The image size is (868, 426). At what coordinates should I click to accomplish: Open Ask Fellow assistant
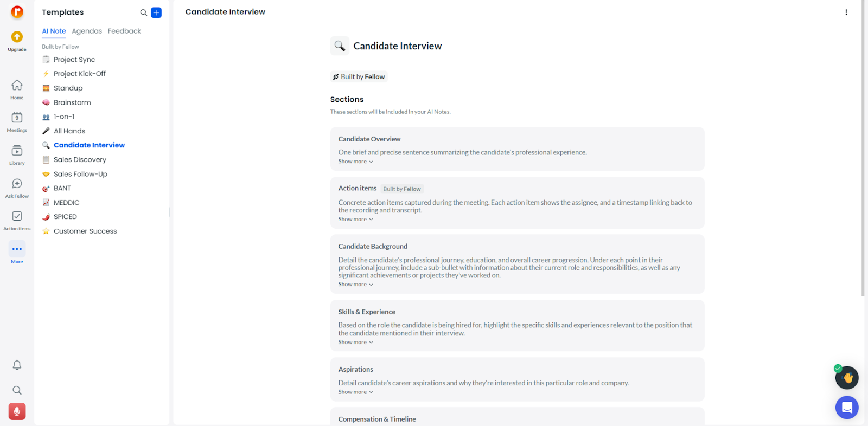(17, 184)
